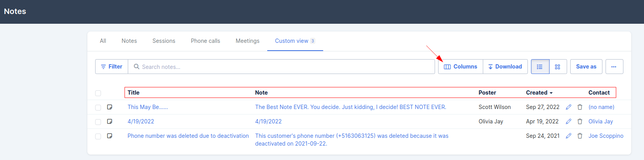Trash the Apr 19, 2022 note

(x=580, y=121)
